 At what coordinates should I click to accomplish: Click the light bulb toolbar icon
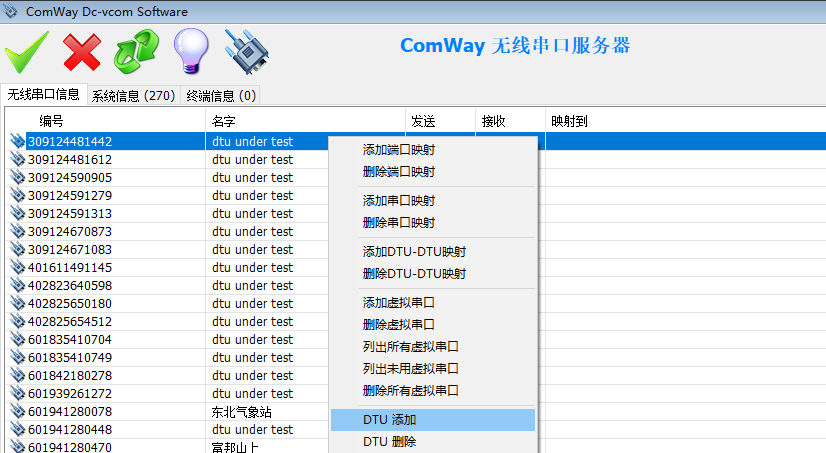tap(191, 51)
